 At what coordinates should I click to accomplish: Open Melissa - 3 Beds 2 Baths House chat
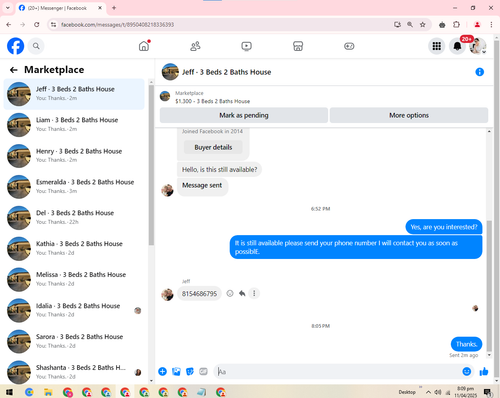[74, 279]
